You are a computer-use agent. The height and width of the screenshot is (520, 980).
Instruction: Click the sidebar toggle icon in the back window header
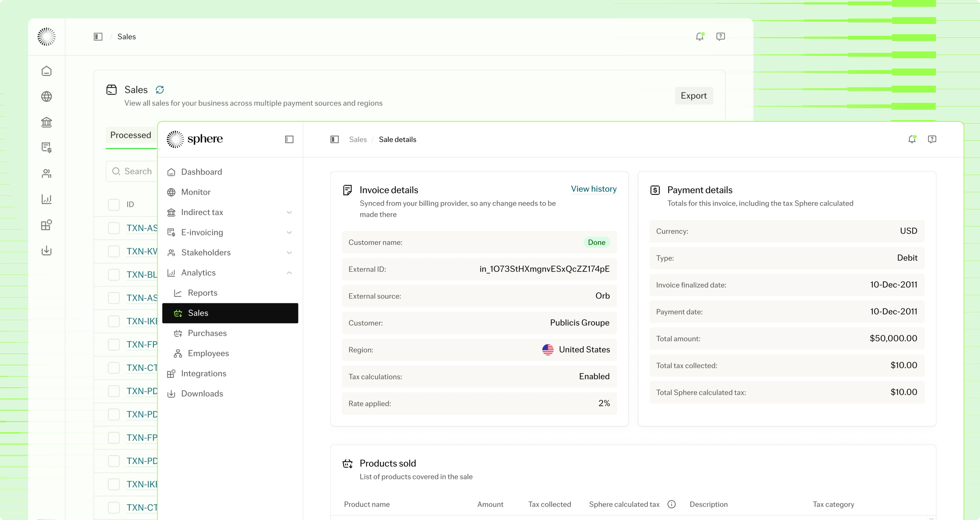click(98, 37)
